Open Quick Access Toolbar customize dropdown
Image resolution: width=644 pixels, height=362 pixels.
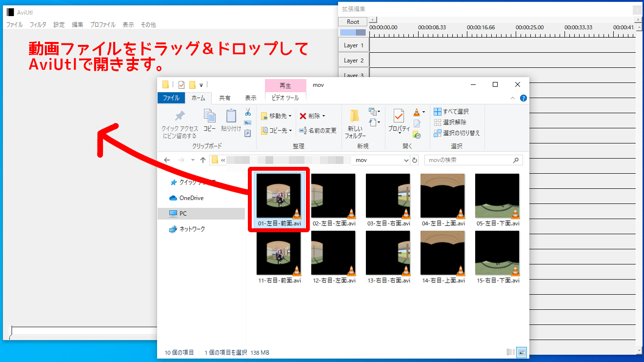click(201, 85)
